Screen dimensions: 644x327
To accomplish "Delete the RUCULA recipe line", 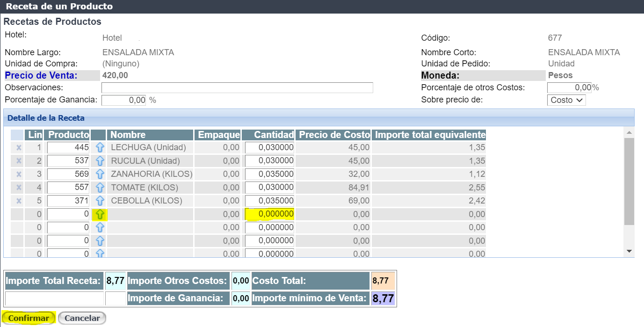I will pos(19,161).
